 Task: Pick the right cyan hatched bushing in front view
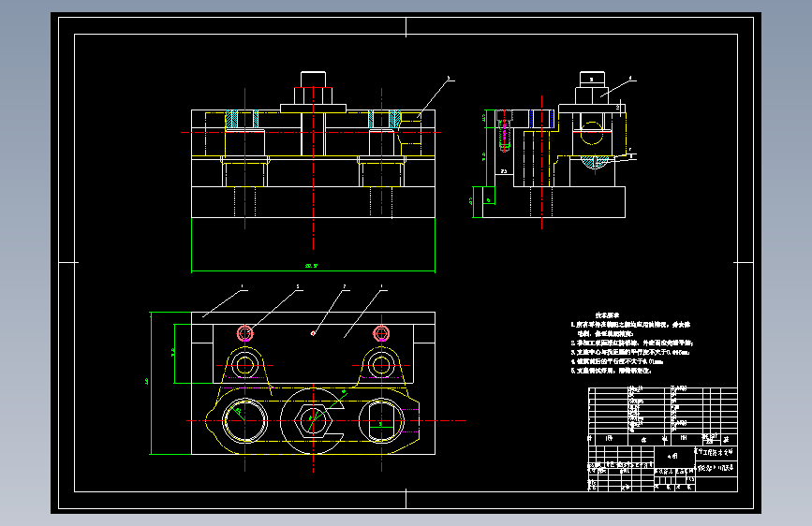coord(385,120)
